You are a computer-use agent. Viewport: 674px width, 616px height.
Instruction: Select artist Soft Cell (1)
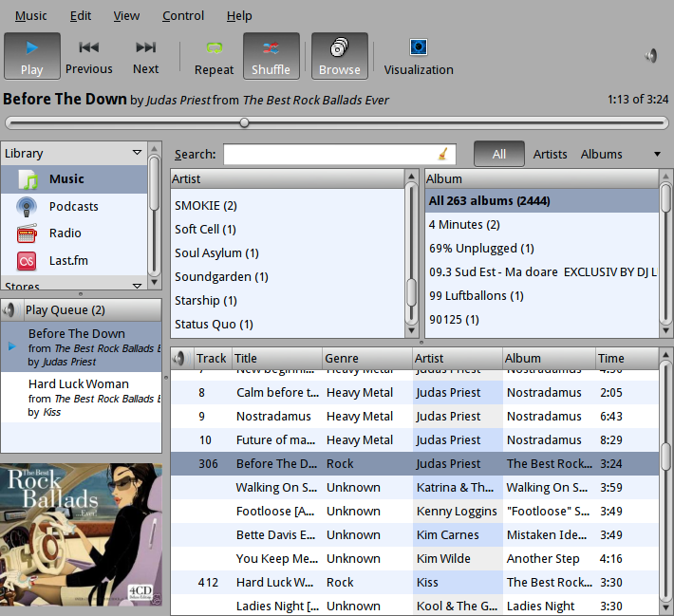[287, 230]
